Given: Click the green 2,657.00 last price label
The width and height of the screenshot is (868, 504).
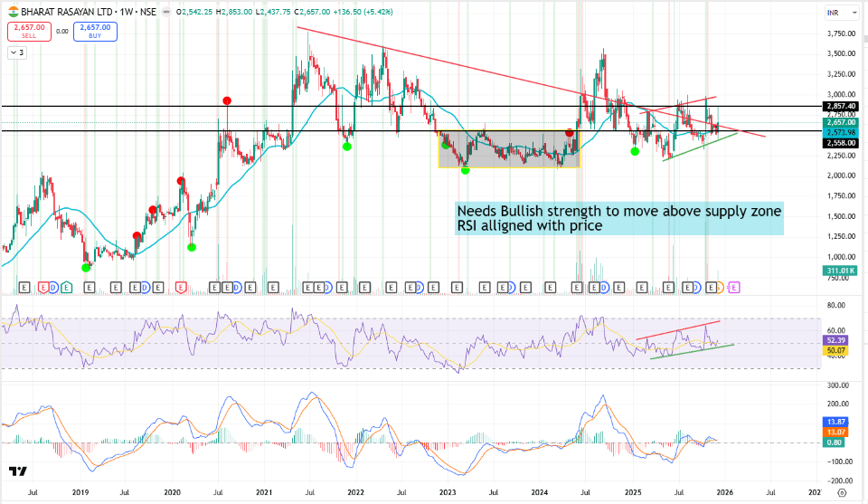Looking at the screenshot, I should tap(842, 122).
